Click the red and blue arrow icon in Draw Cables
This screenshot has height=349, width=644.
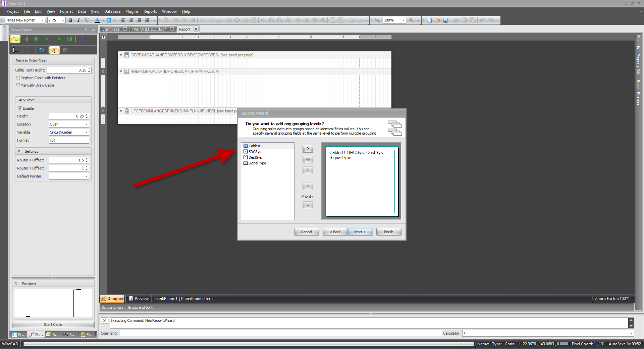83,39
